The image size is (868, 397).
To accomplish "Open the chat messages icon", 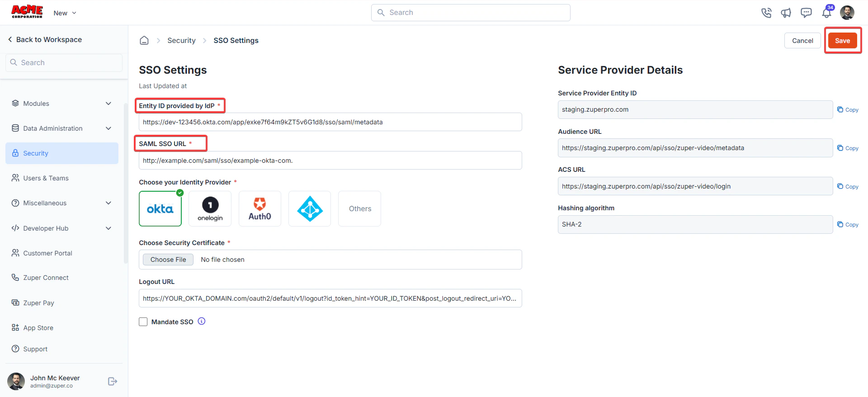I will (x=806, y=13).
